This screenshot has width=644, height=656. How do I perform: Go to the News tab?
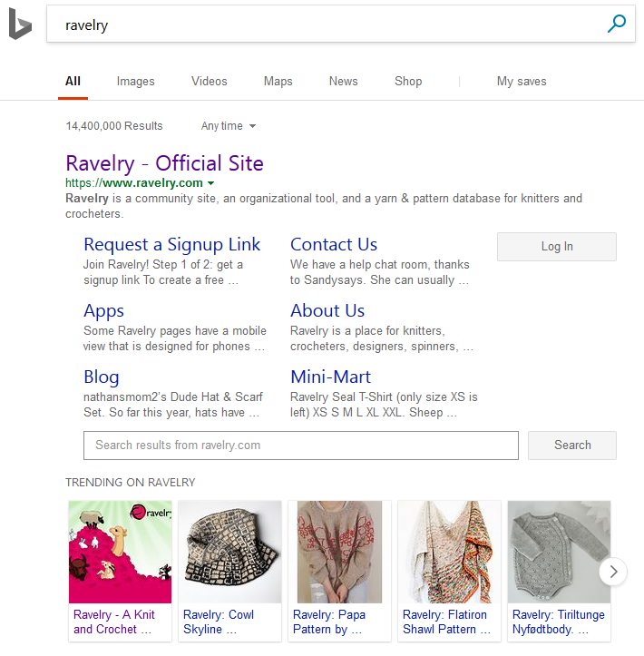coord(343,82)
